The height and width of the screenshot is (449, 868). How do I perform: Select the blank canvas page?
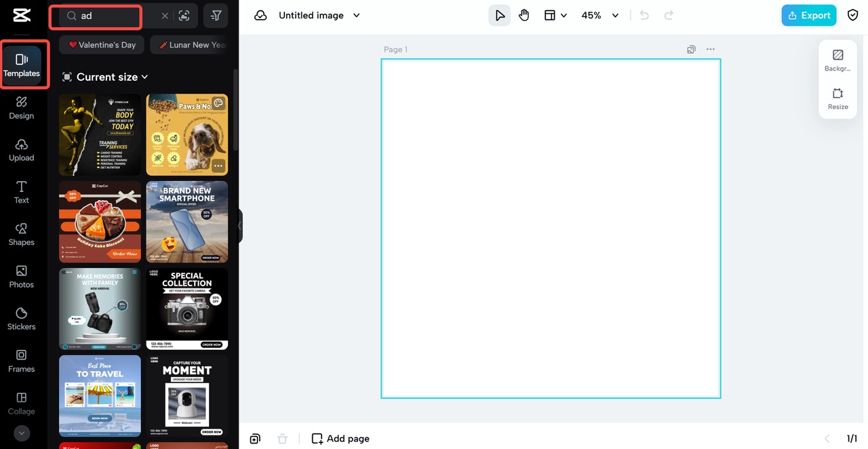551,229
